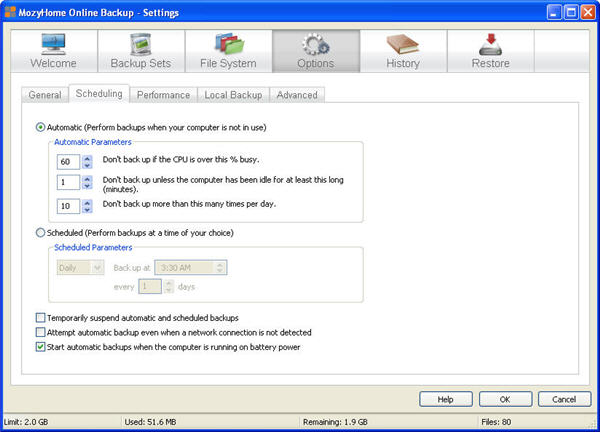Screen dimensions: 600x432
Task: Select the Options gears icon
Action: coord(316,44)
